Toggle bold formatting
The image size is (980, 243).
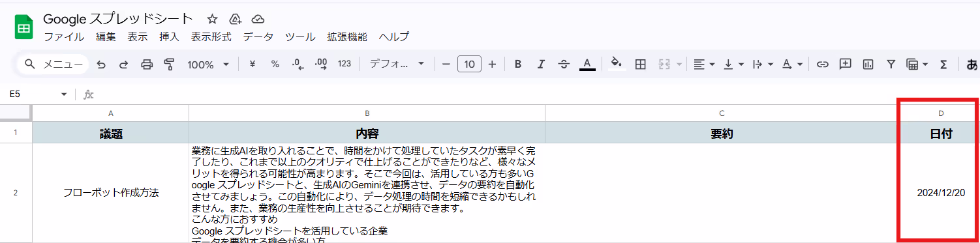tap(518, 64)
